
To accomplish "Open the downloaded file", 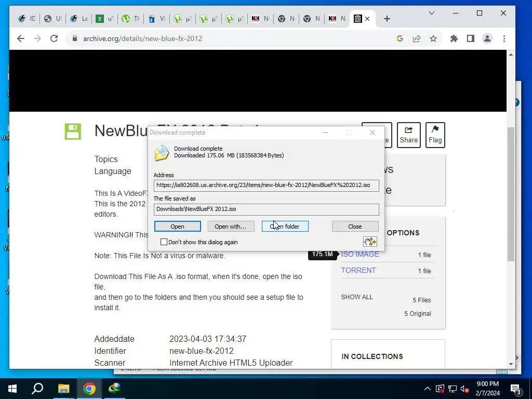I will tap(178, 227).
